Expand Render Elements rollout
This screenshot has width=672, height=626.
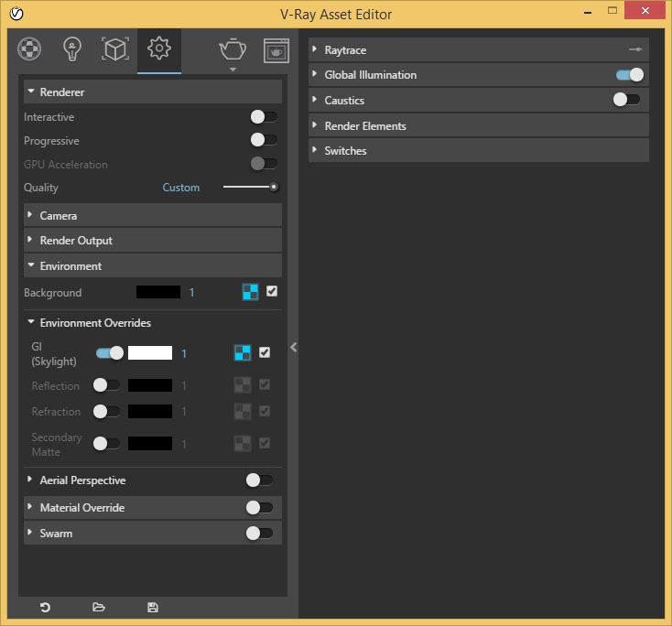[x=479, y=126]
